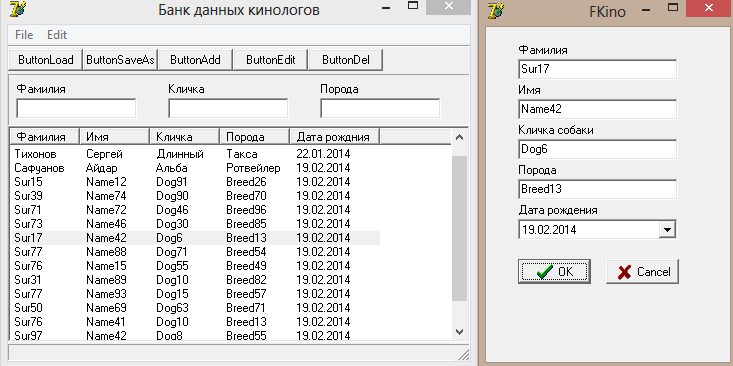Screen dimensions: 733x366
Task: Click ButtonEdit
Action: coord(271,60)
